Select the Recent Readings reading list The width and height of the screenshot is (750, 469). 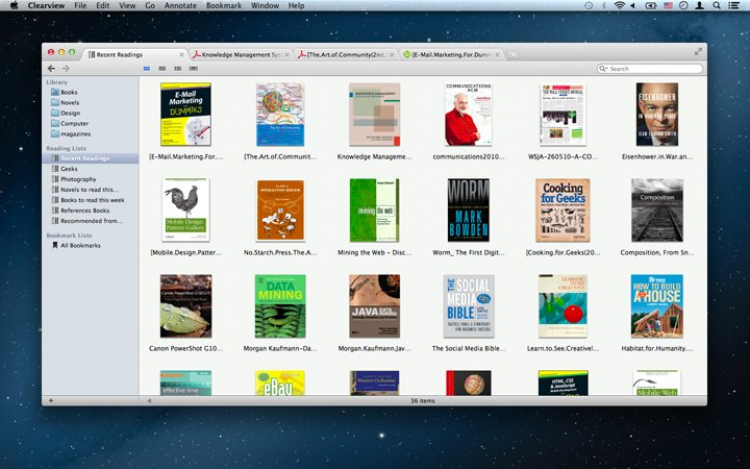pyautogui.click(x=90, y=158)
